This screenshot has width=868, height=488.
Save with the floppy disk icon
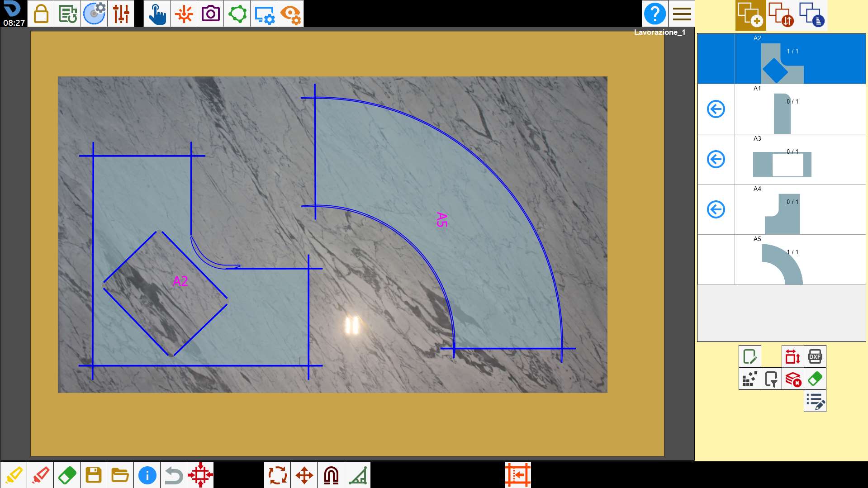coord(94,475)
